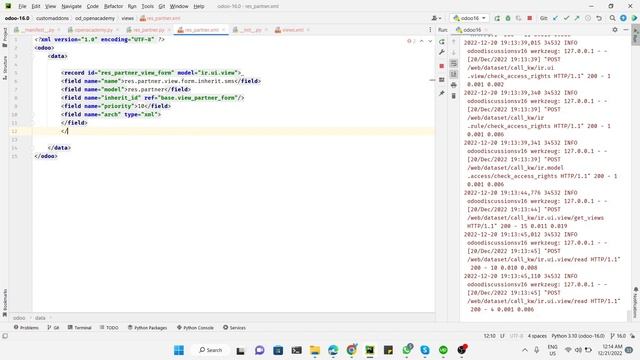Click the up arrow in Run console
The width and height of the screenshot is (640, 360).
tap(453, 42)
